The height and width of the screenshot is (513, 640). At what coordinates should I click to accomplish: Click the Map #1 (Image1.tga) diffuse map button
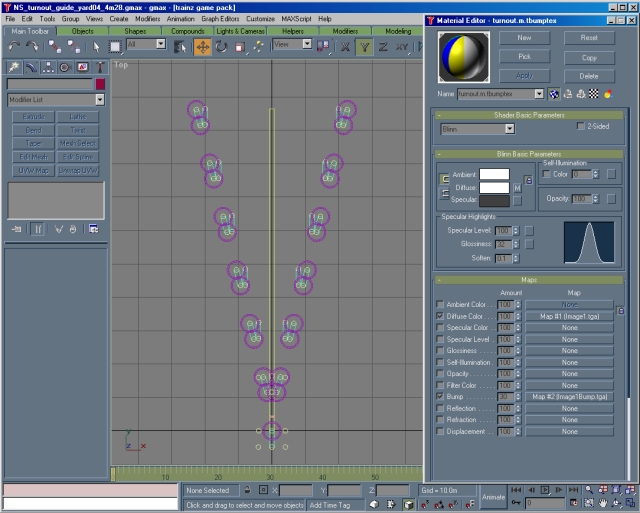point(569,316)
